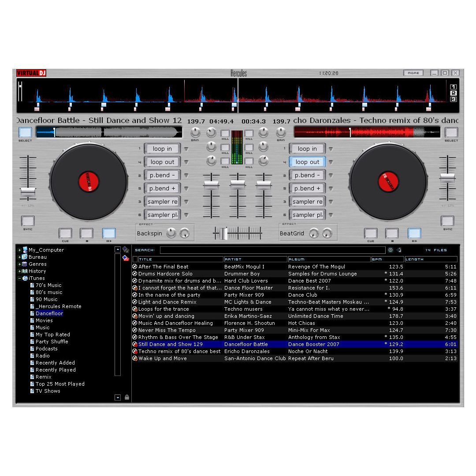Click the first BeatGrid effect knob

[314, 233]
